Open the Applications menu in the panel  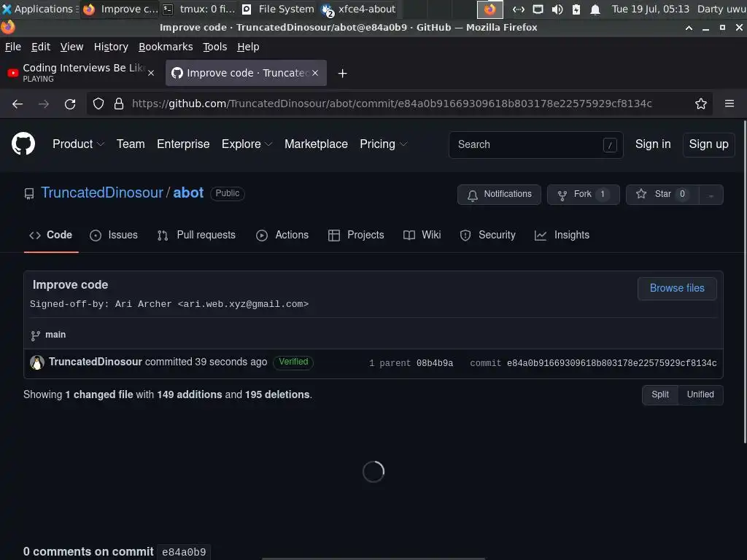[x=40, y=9]
